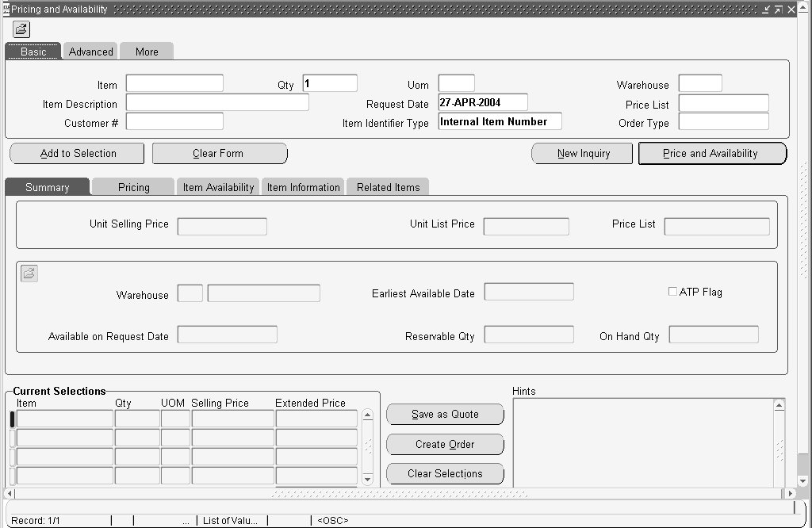Click first row Extended Price cell
Image resolution: width=812 pixels, height=528 pixels.
(x=316, y=419)
